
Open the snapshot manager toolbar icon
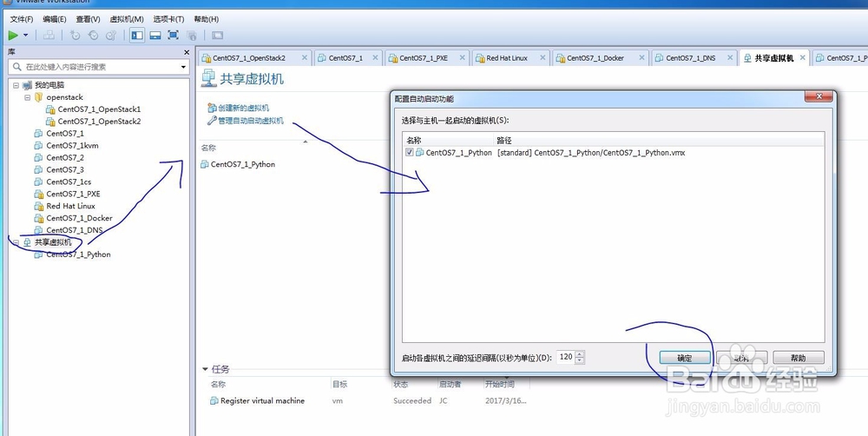[111, 36]
